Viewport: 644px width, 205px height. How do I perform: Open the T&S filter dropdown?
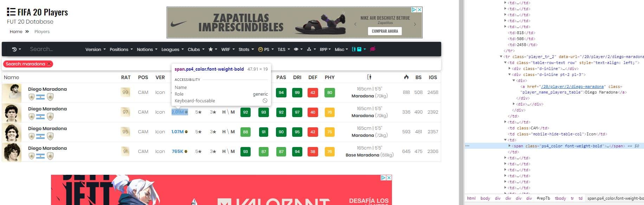pos(284,49)
